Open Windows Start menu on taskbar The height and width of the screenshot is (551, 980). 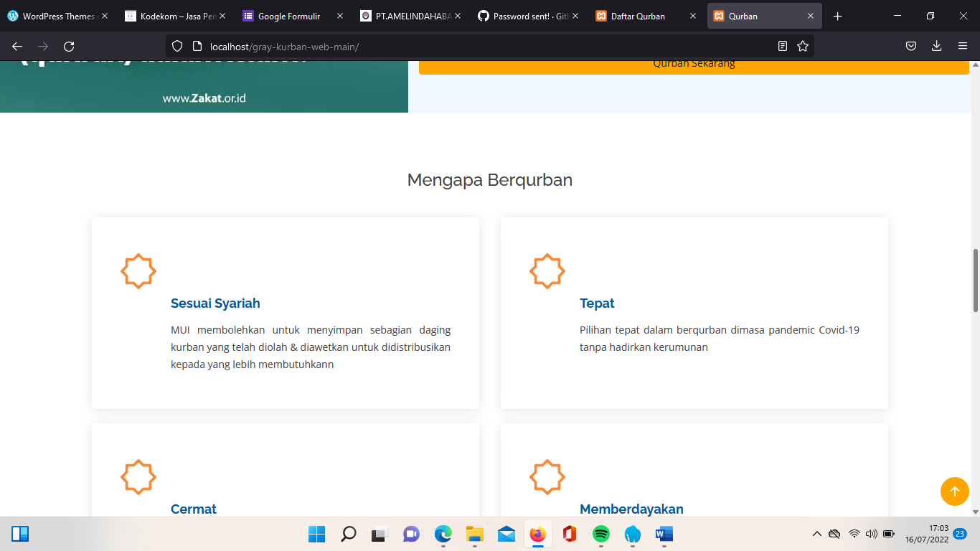pyautogui.click(x=316, y=534)
